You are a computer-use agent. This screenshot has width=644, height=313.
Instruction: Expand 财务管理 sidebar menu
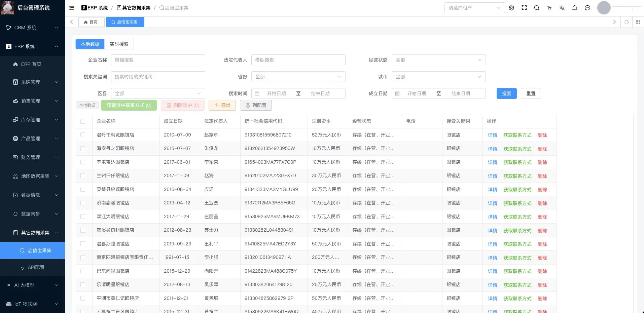(x=33, y=157)
